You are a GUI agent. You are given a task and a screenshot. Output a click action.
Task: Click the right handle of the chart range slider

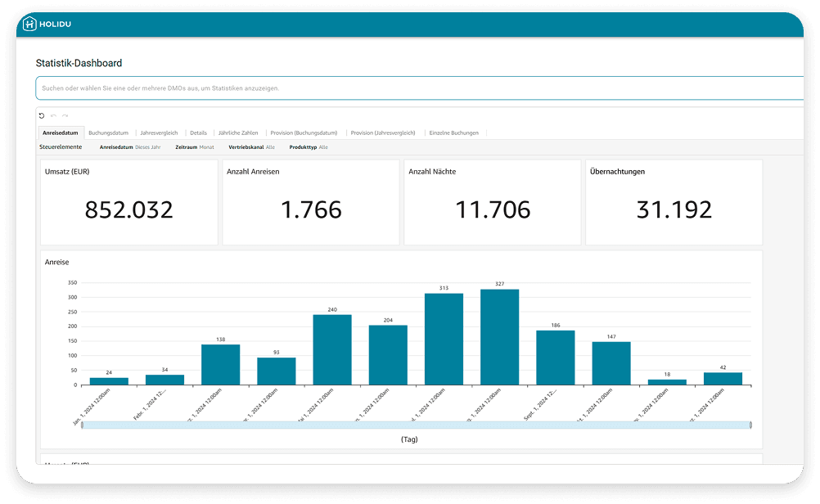(x=750, y=425)
